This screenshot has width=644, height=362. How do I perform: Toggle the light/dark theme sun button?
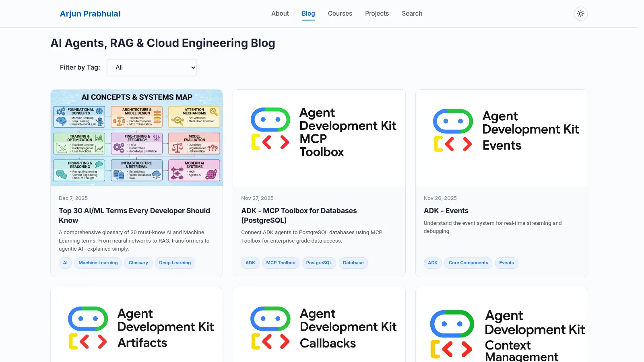tap(580, 14)
